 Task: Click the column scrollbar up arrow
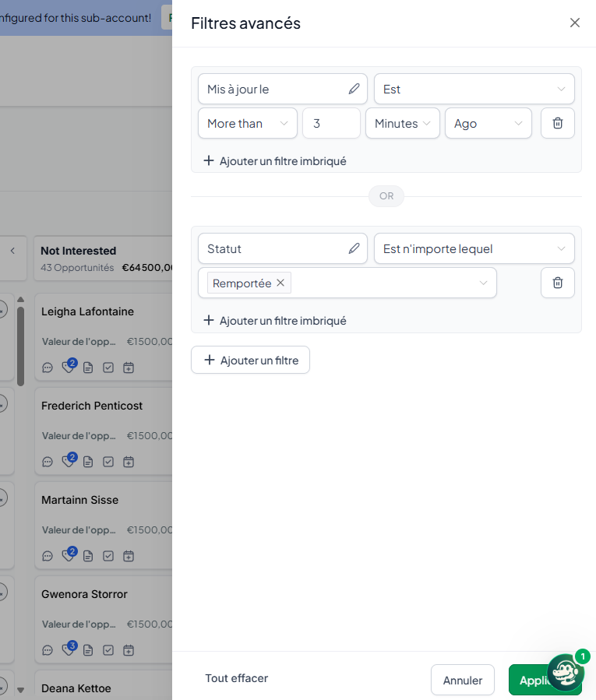[x=20, y=300]
